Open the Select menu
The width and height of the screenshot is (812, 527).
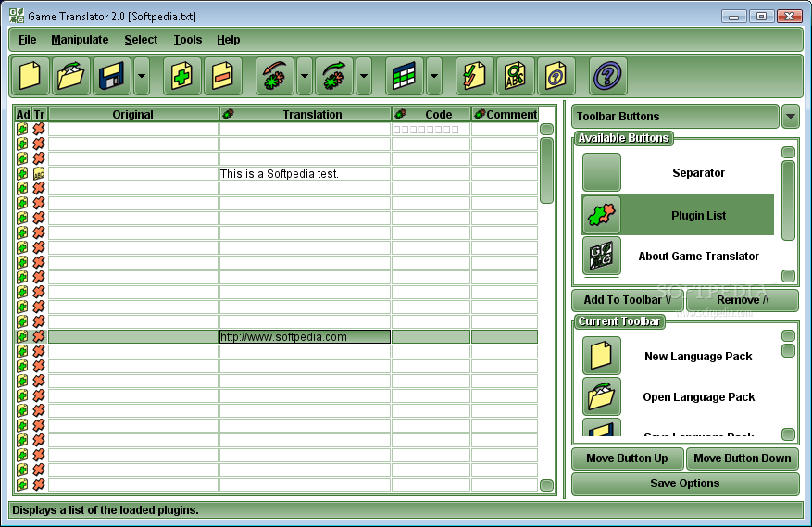[141, 40]
